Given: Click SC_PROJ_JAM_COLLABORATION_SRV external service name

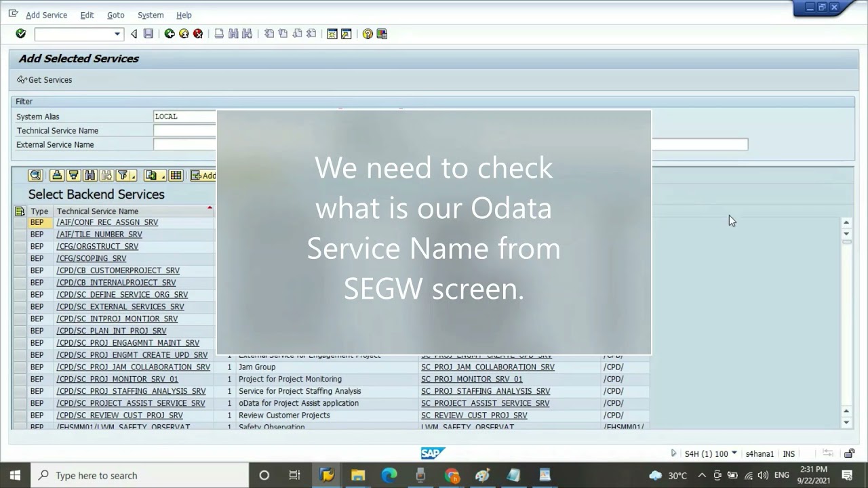Looking at the screenshot, I should [488, 367].
